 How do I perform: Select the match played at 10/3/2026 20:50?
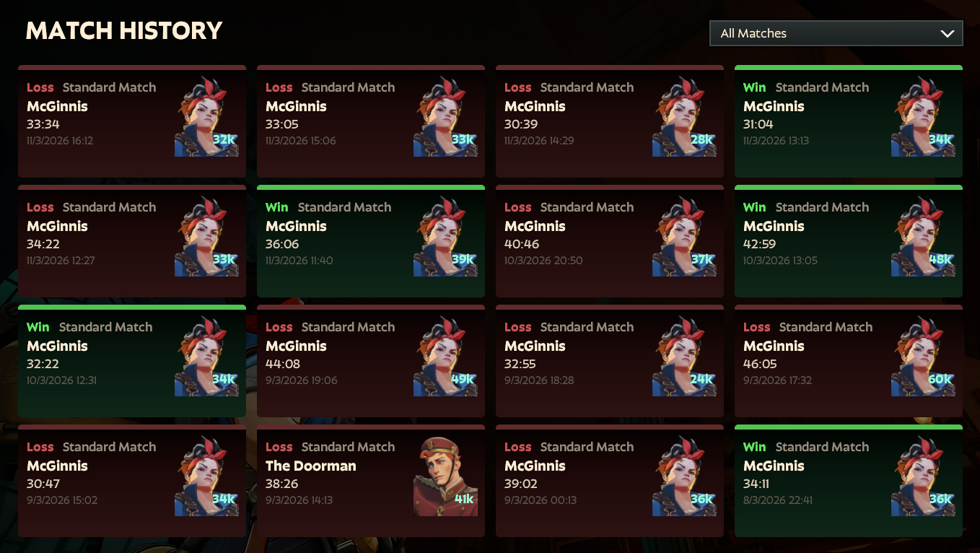610,241
